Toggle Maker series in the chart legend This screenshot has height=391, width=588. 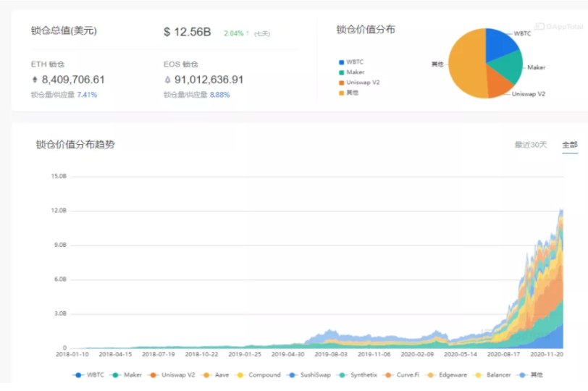click(127, 375)
